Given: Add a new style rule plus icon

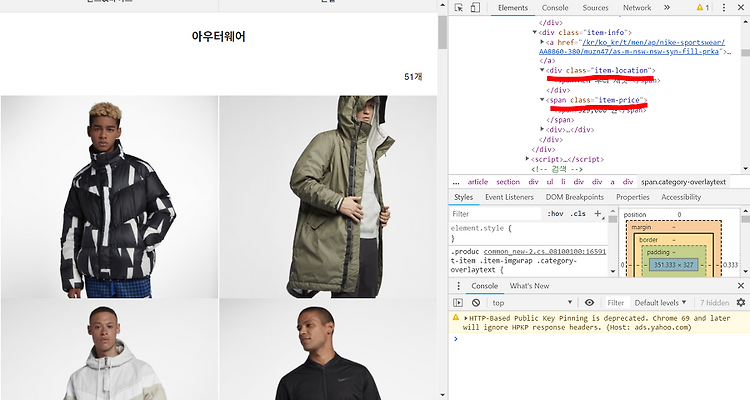Looking at the screenshot, I should 597,214.
